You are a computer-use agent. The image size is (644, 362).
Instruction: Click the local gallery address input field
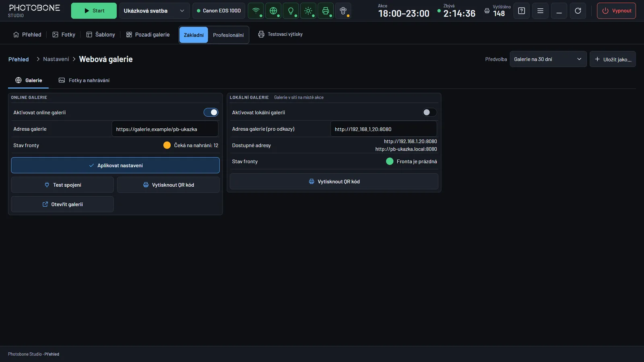[x=384, y=129]
